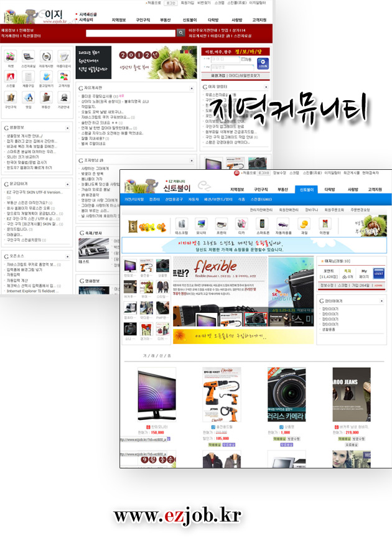Viewport: 392px width, 550px height.
Task: Open the 디카 category icon in the shop window
Action: click(x=241, y=224)
